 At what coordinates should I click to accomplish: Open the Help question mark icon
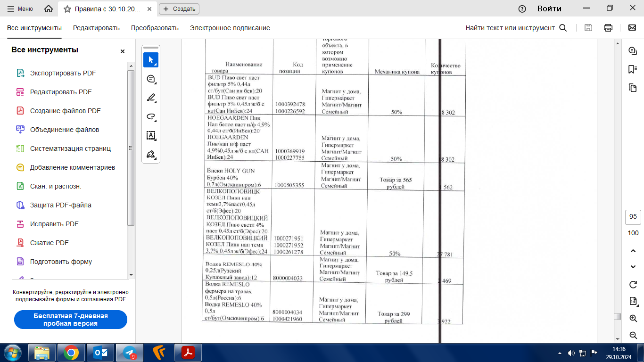pyautogui.click(x=522, y=8)
